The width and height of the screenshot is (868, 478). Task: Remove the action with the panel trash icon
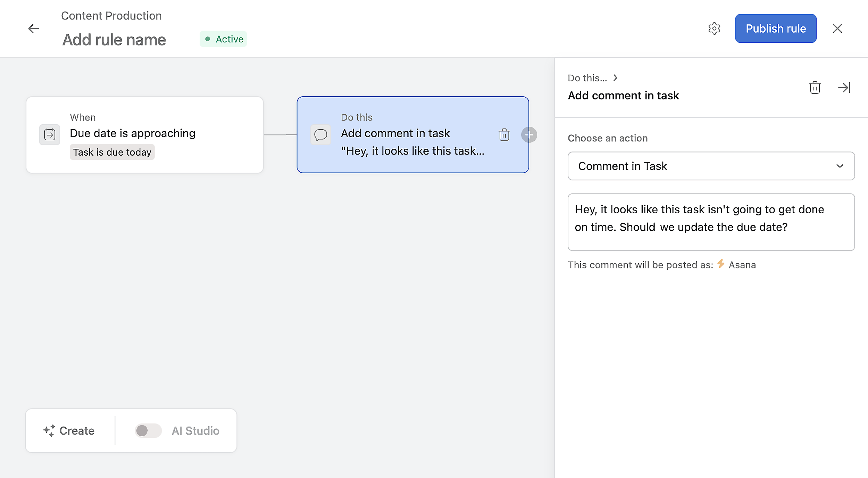click(815, 88)
